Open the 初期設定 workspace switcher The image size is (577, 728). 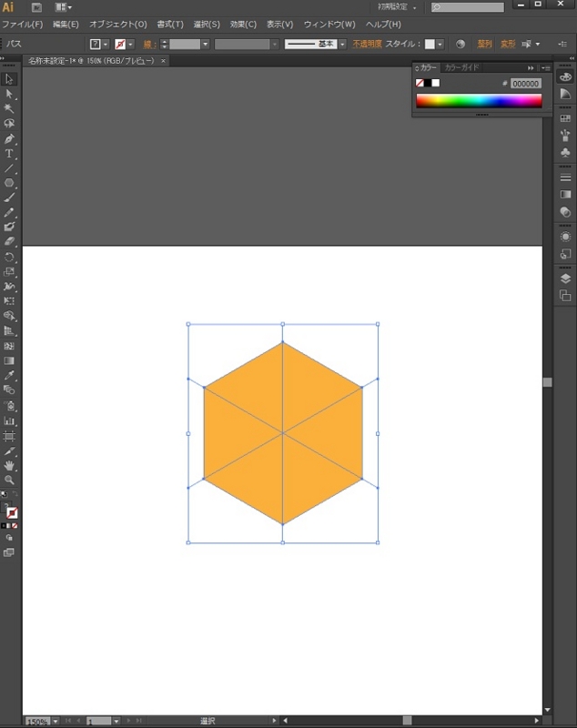coord(397,7)
